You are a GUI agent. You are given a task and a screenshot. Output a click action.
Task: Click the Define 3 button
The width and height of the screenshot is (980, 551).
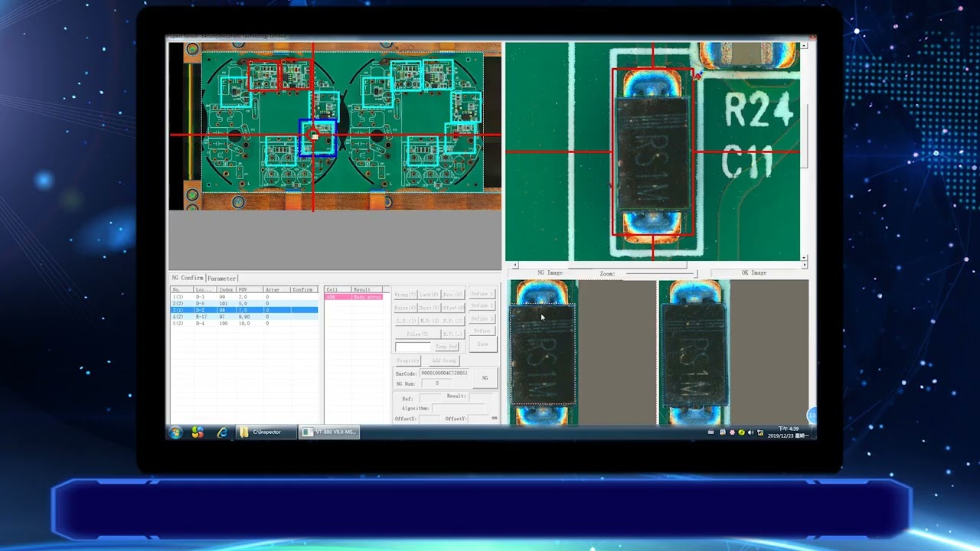[482, 318]
